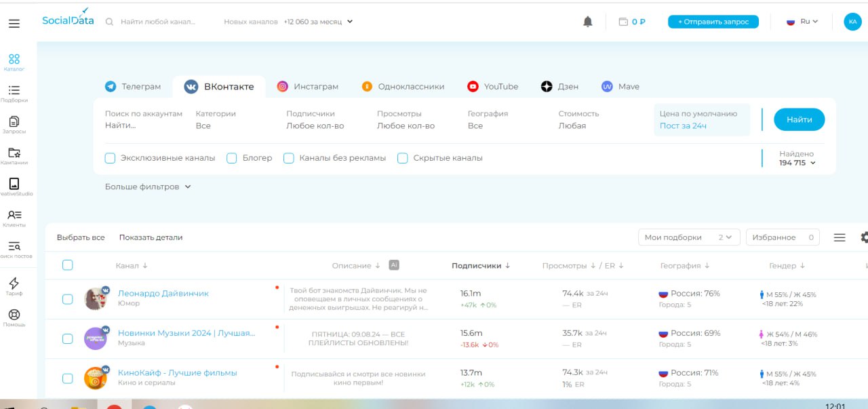Open Каталог in the sidebar
868x409 pixels.
coord(14,62)
